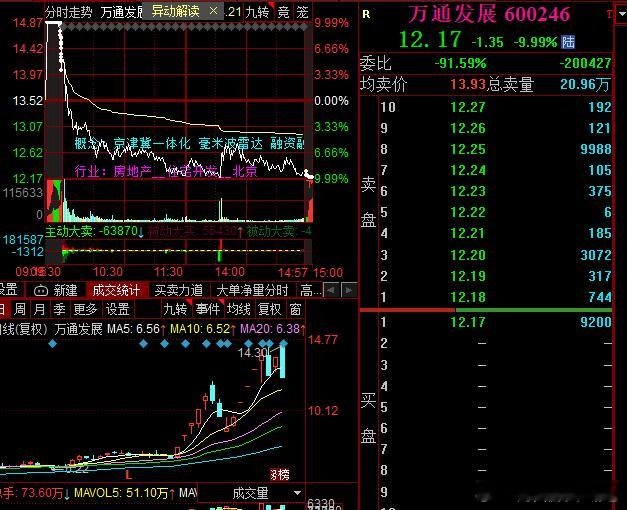Click the R icon beside stock name
Viewport: 627px width, 510px height.
click(366, 14)
